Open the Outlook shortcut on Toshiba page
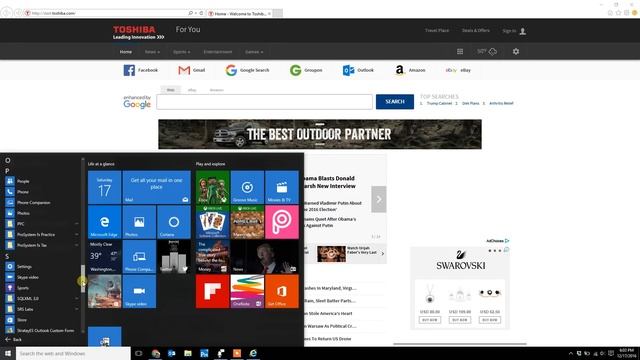The width and height of the screenshot is (640, 360). click(x=358, y=70)
